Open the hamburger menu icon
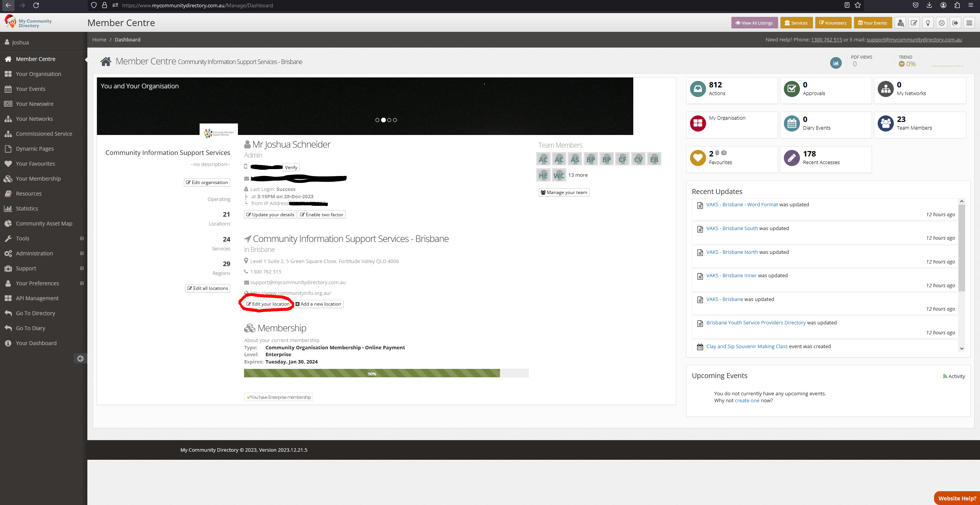Viewport: 980px width, 505px height. click(x=969, y=23)
